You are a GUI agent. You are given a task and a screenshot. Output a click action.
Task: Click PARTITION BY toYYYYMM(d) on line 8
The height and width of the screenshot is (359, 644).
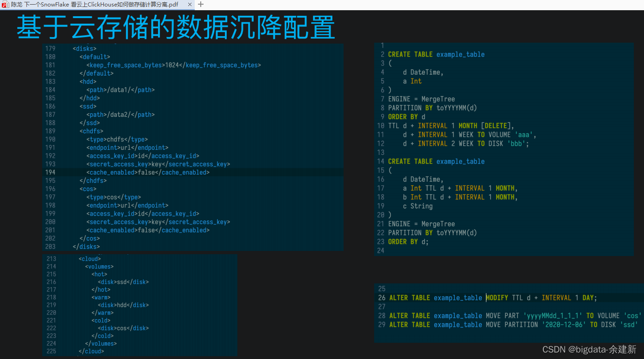(433, 108)
